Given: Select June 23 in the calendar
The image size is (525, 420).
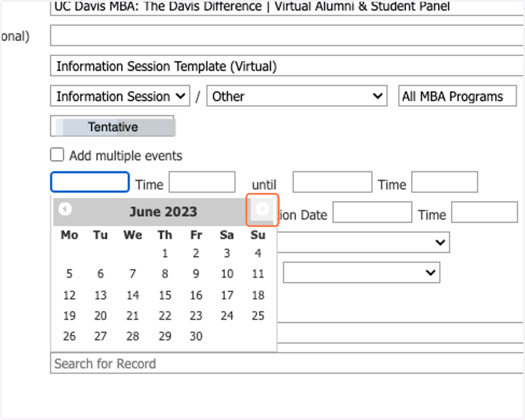Looking at the screenshot, I should tap(196, 315).
